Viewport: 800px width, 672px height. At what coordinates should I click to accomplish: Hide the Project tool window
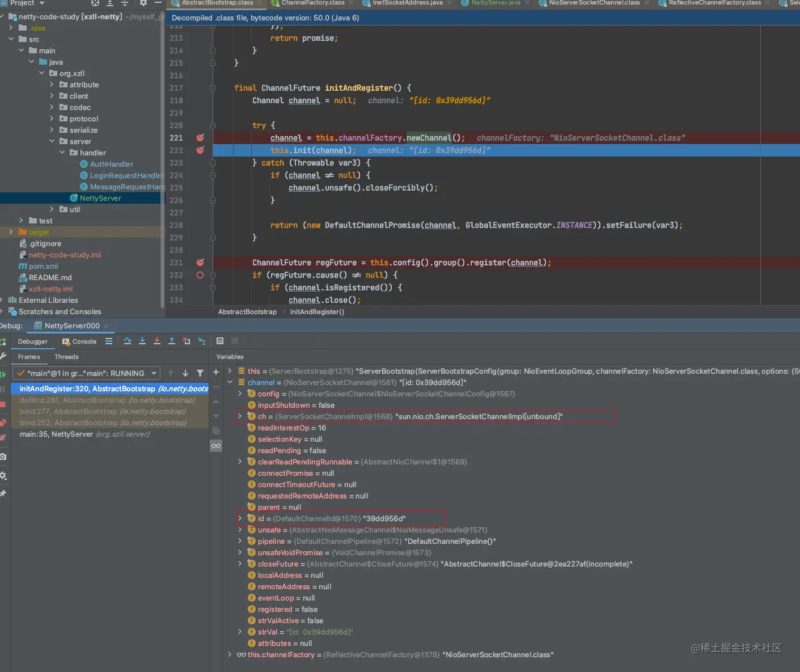158,3
